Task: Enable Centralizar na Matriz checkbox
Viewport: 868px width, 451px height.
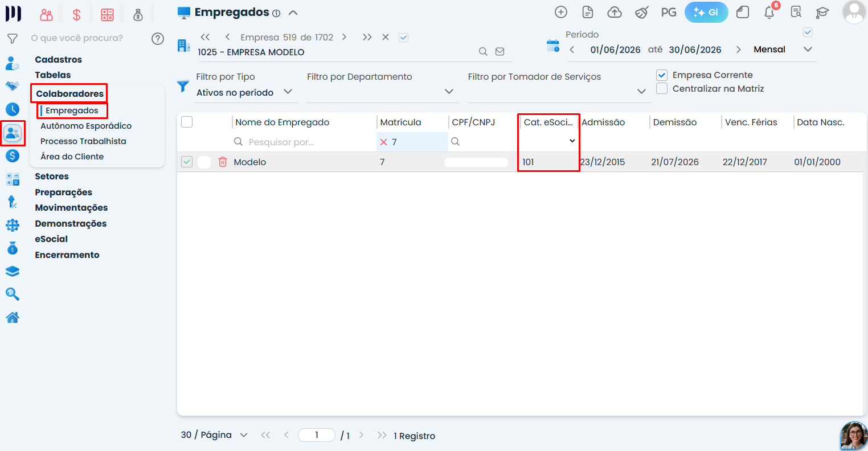Action: (662, 89)
